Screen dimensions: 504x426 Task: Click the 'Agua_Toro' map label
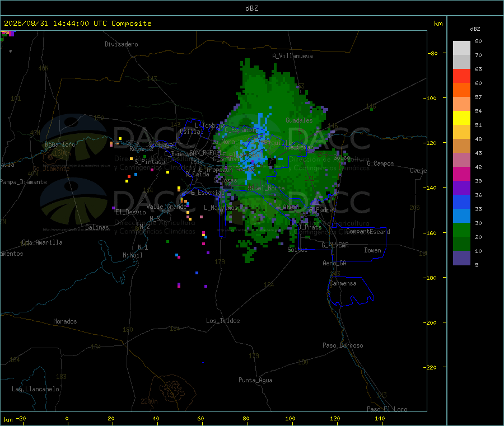coord(60,144)
